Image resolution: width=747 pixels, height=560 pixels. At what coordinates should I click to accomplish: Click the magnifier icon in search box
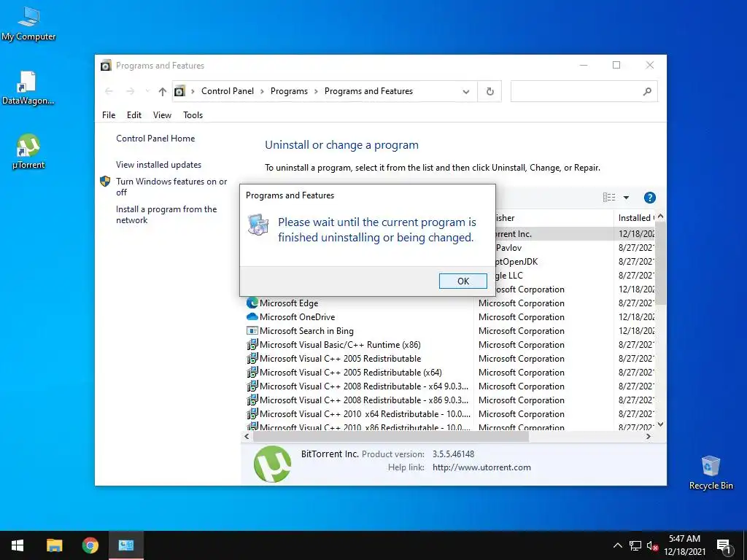[647, 91]
